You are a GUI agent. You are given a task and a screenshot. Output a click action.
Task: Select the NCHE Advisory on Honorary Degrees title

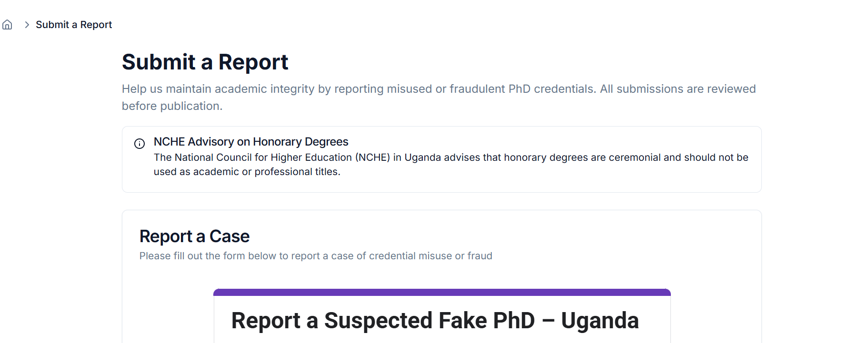pyautogui.click(x=251, y=142)
